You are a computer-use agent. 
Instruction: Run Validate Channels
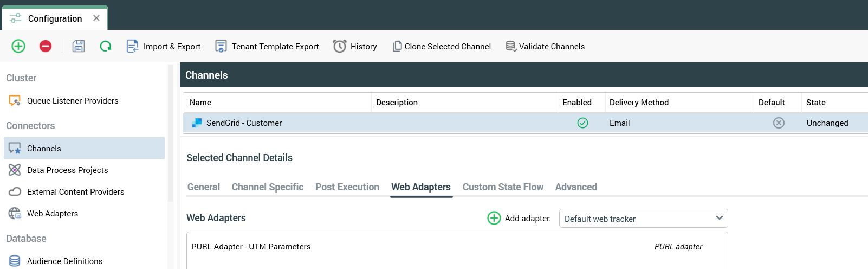545,47
